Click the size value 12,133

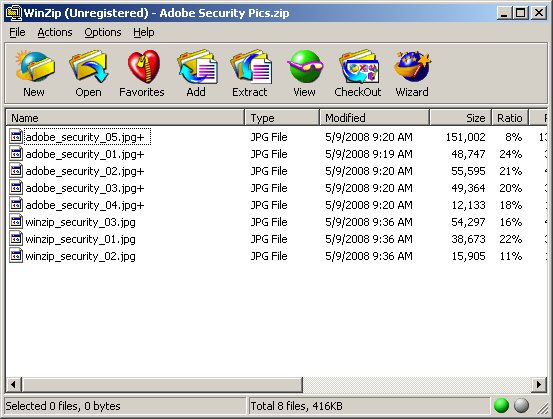(468, 205)
